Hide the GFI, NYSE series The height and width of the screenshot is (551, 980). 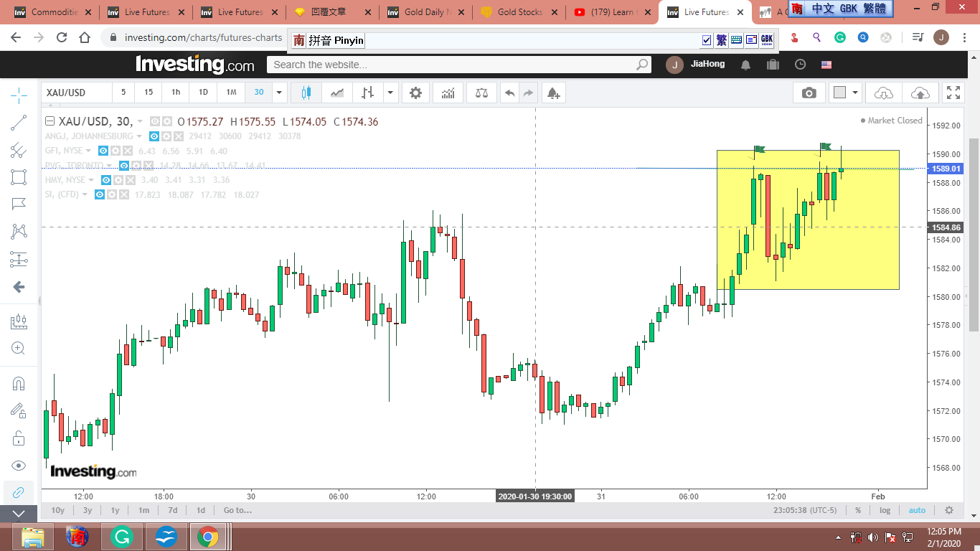[x=104, y=151]
